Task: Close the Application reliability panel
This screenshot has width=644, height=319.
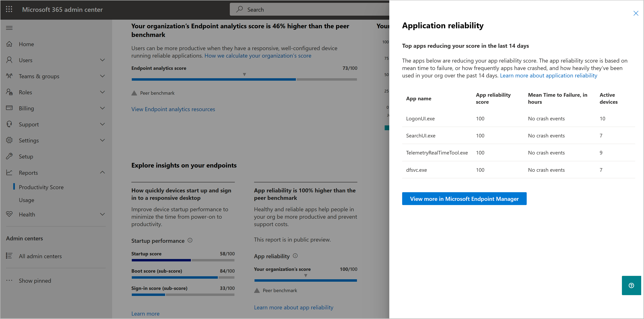Action: (636, 13)
